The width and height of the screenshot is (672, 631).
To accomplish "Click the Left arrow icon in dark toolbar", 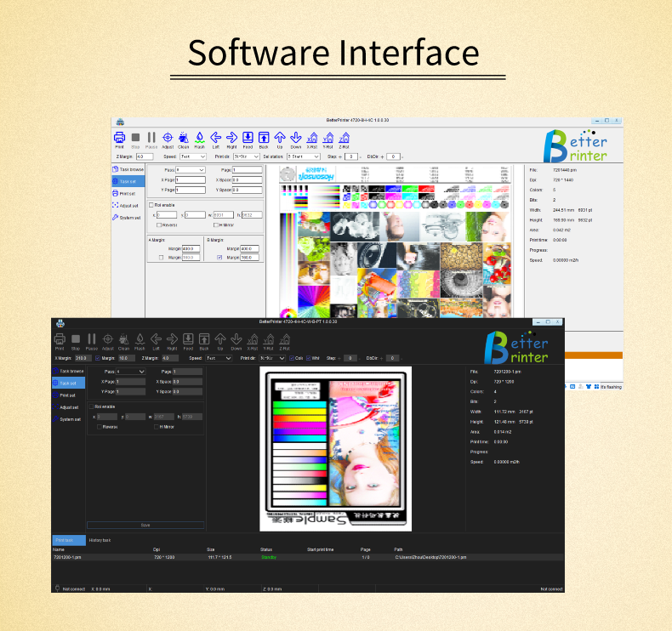I will pos(156,339).
